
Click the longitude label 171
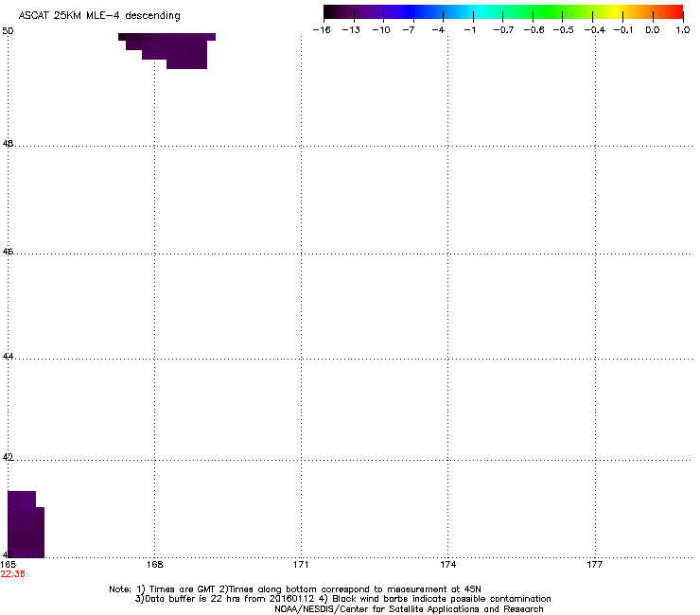(x=301, y=565)
